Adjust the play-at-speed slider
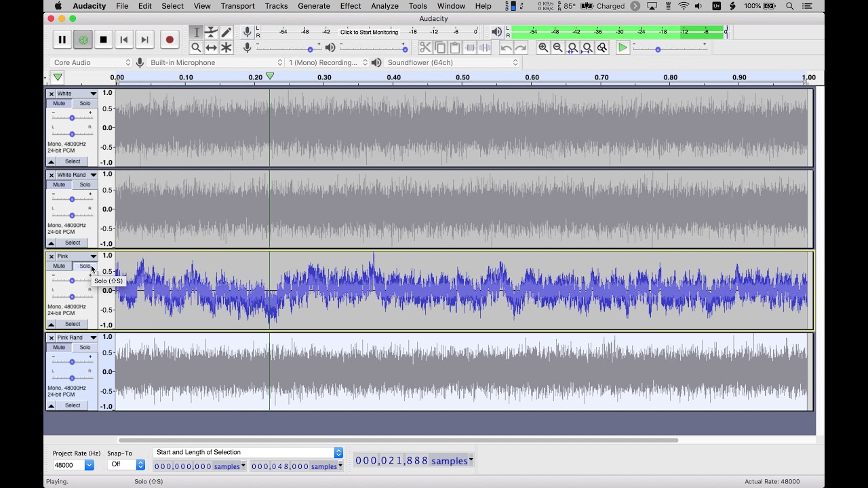Image resolution: width=868 pixels, height=488 pixels. tap(670, 49)
